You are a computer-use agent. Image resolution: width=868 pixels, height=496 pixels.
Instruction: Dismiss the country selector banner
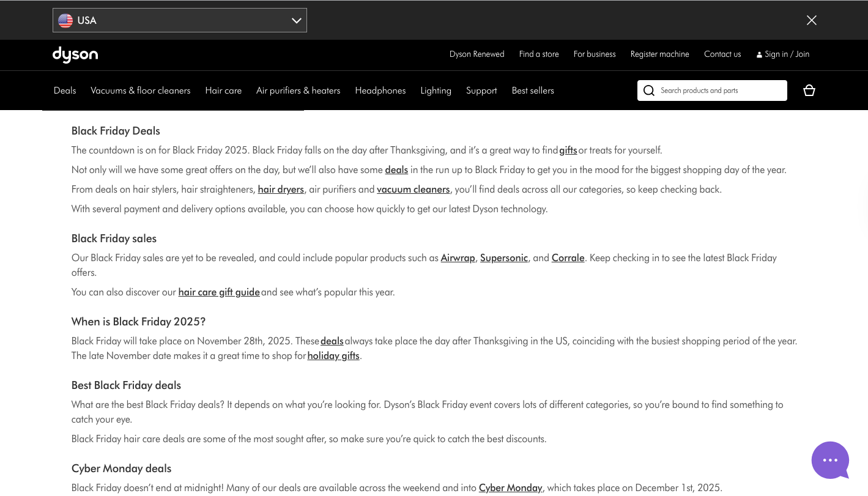click(812, 20)
